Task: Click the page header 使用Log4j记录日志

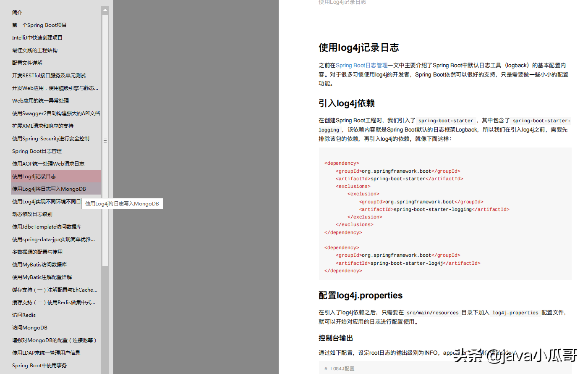Action: pyautogui.click(x=342, y=3)
